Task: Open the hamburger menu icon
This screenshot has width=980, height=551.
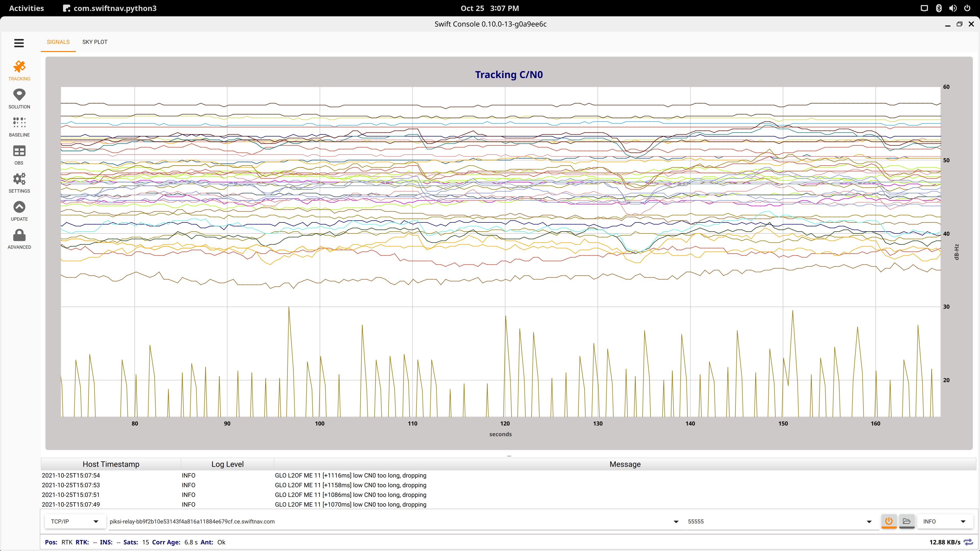Action: pos(19,43)
